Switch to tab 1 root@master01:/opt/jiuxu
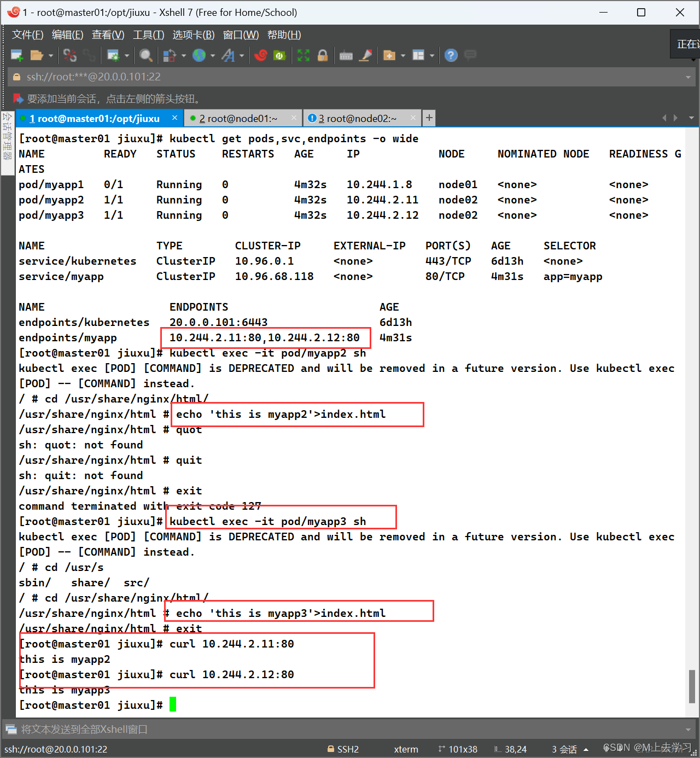Screen dimensions: 700x758 (95, 119)
